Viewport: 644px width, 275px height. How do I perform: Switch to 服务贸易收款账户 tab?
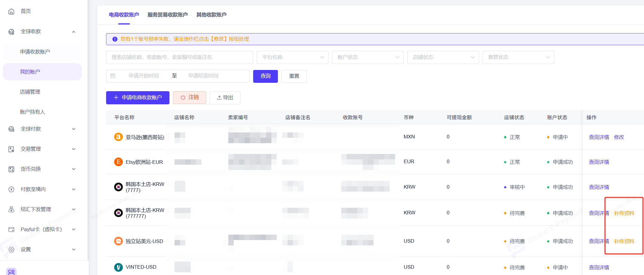tap(167, 15)
